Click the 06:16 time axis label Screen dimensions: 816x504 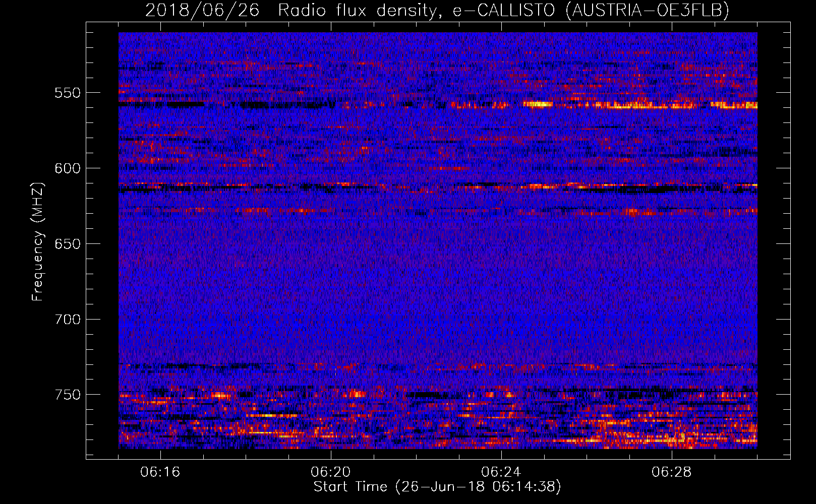tap(160, 472)
